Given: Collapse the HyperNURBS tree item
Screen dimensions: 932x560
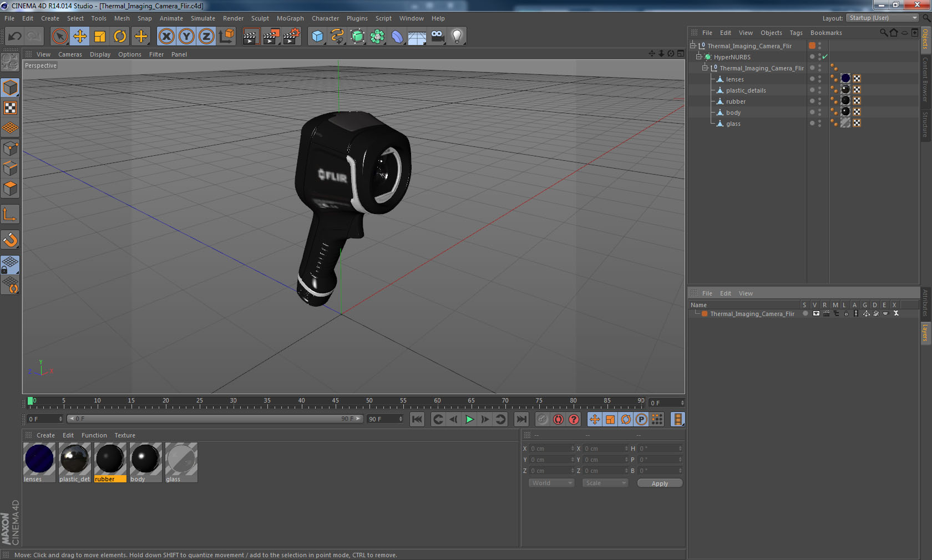Looking at the screenshot, I should click(699, 57).
